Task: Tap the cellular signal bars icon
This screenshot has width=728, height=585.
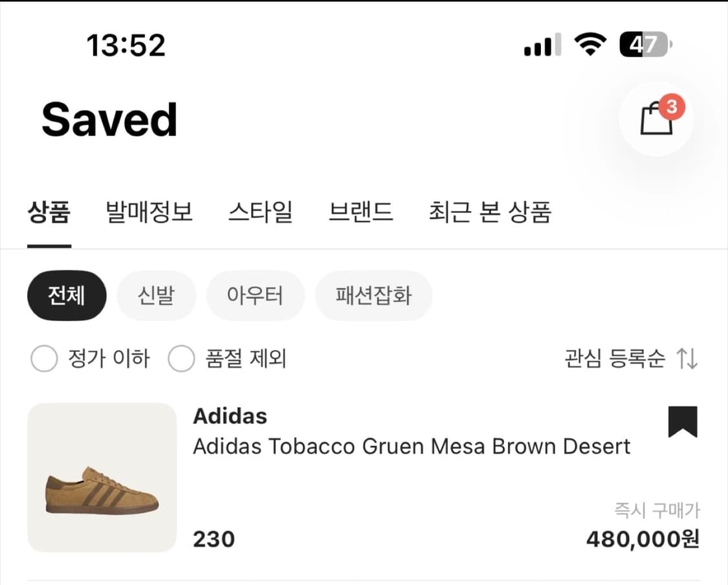Action: [540, 44]
